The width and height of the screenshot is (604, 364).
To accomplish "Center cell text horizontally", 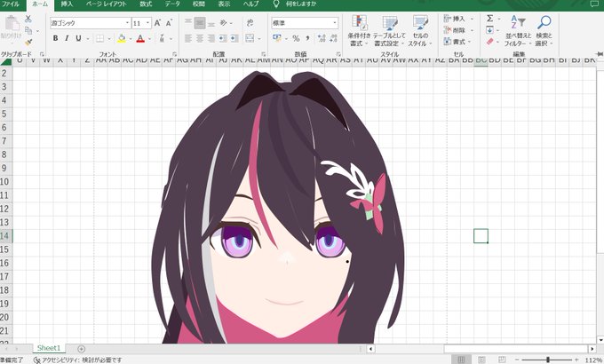I will click(x=200, y=38).
